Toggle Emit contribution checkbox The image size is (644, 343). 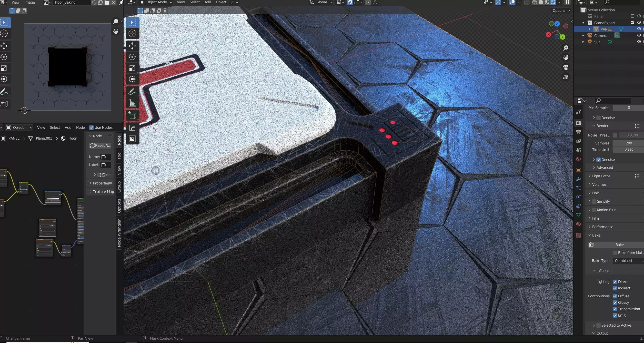coord(615,315)
